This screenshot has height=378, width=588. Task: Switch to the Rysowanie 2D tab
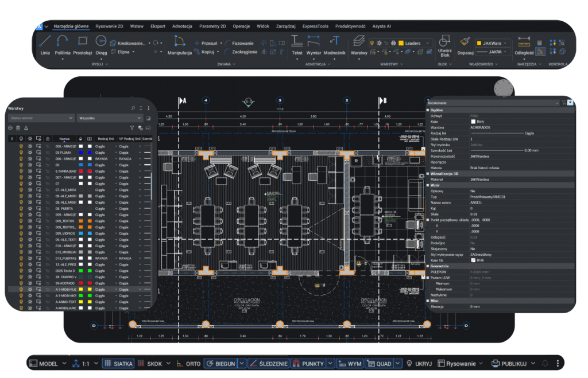109,26
